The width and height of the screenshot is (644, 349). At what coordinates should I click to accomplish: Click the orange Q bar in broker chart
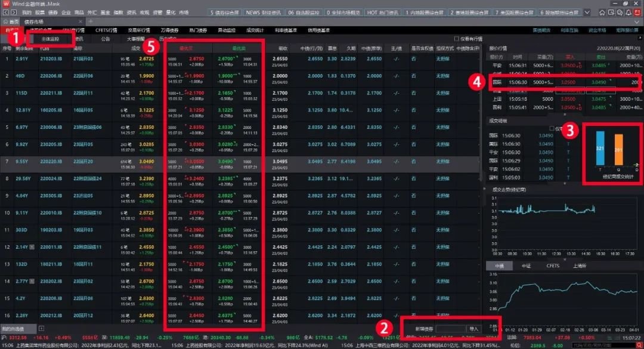[618, 150]
